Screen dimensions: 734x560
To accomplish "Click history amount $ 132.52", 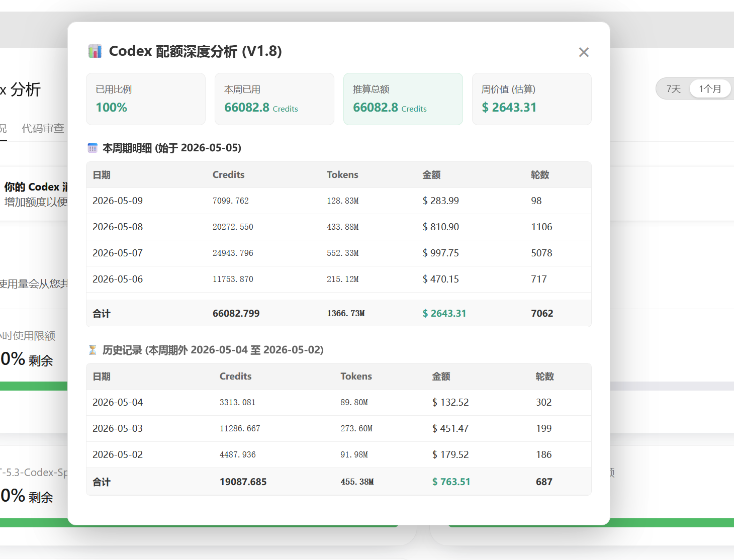I will click(x=450, y=402).
